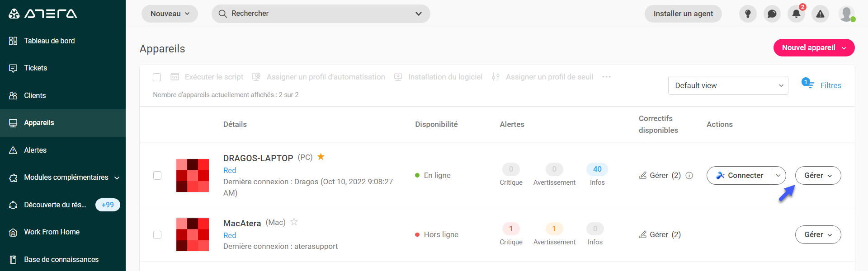Open Clients in sidebar
This screenshot has width=868, height=271.
[63, 96]
